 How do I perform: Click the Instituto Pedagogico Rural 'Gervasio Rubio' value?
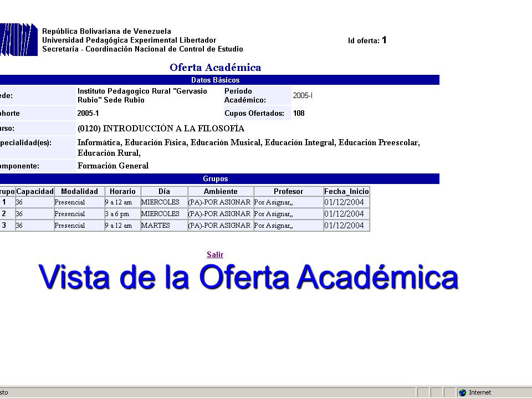coord(142,95)
